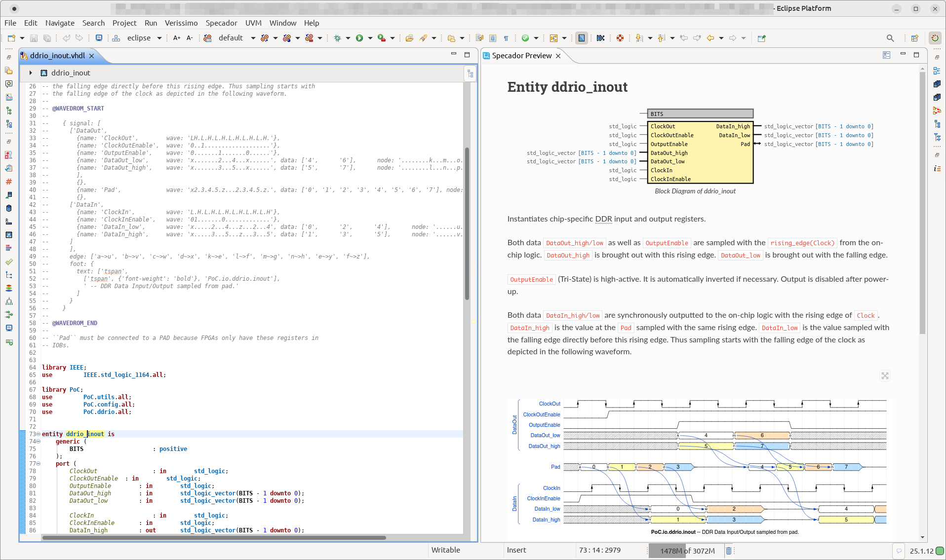Collapse the port fold marker on line 77

(38, 464)
